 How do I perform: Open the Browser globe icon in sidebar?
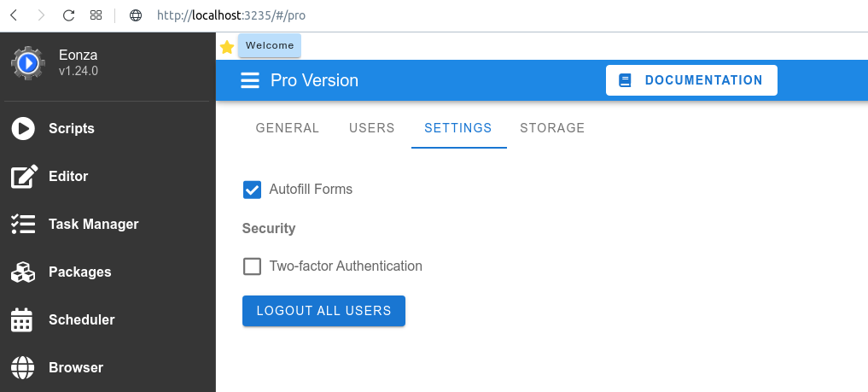click(23, 367)
